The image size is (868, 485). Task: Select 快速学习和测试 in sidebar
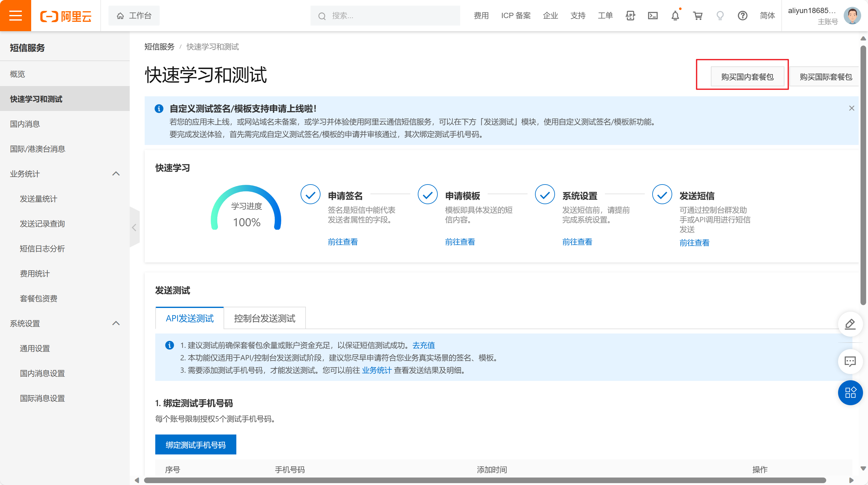click(x=65, y=99)
